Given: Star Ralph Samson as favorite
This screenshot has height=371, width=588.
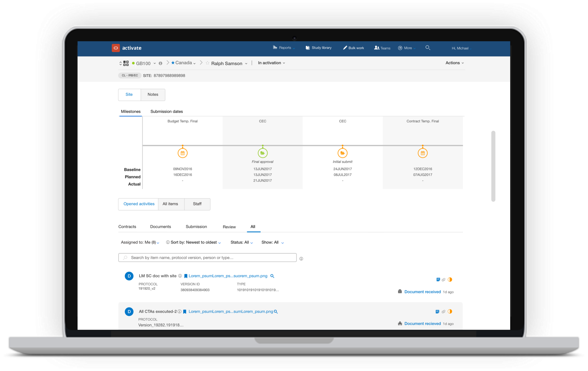Looking at the screenshot, I should click(x=207, y=63).
